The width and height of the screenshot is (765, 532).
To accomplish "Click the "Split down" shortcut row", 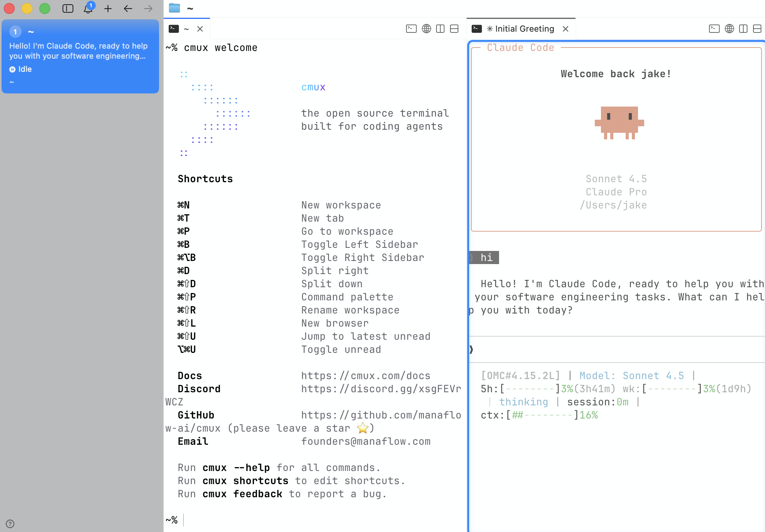I will coord(269,284).
